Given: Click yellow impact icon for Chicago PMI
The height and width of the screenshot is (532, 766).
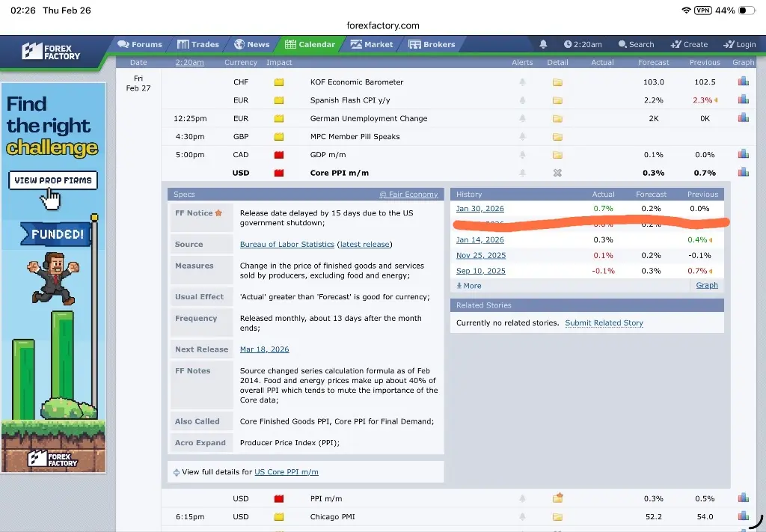Looking at the screenshot, I should pyautogui.click(x=279, y=517).
